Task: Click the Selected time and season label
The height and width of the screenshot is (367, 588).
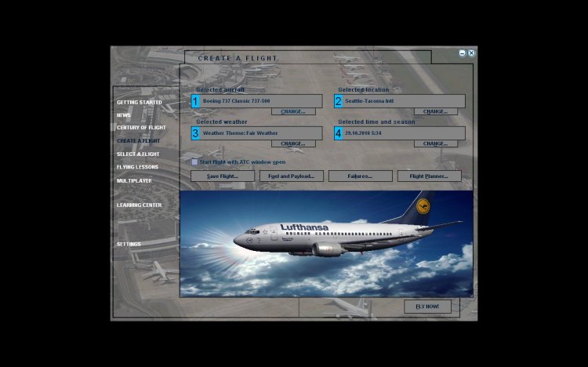Action: (376, 122)
